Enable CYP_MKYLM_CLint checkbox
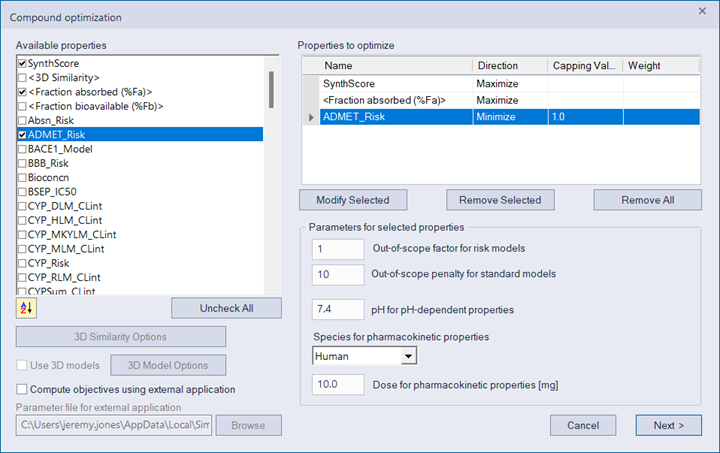The image size is (720, 453). coord(22,234)
